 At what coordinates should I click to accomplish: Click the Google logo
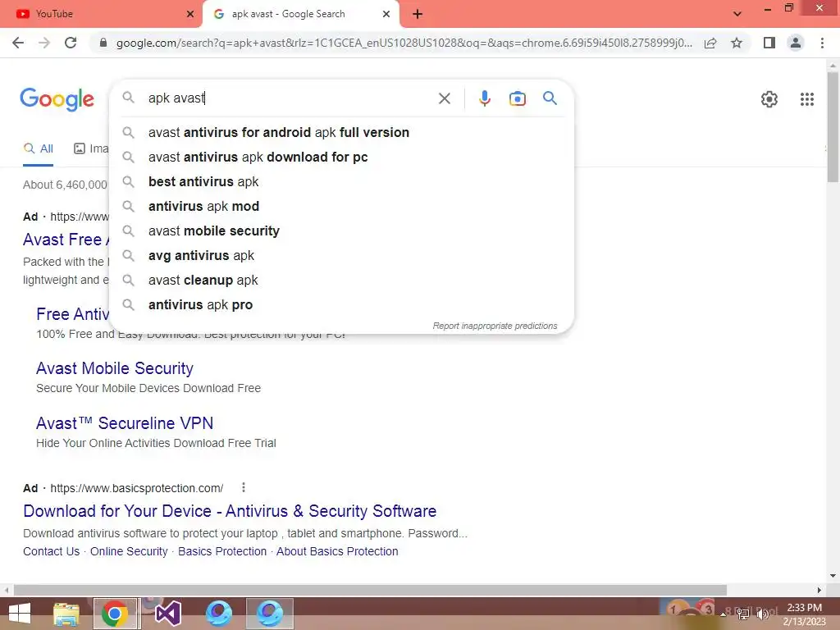[x=57, y=99]
